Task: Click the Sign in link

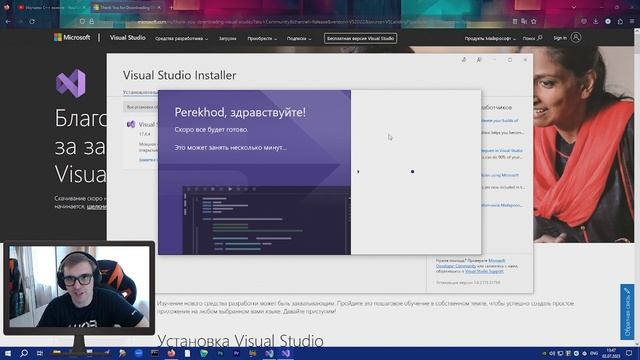Action: point(560,38)
